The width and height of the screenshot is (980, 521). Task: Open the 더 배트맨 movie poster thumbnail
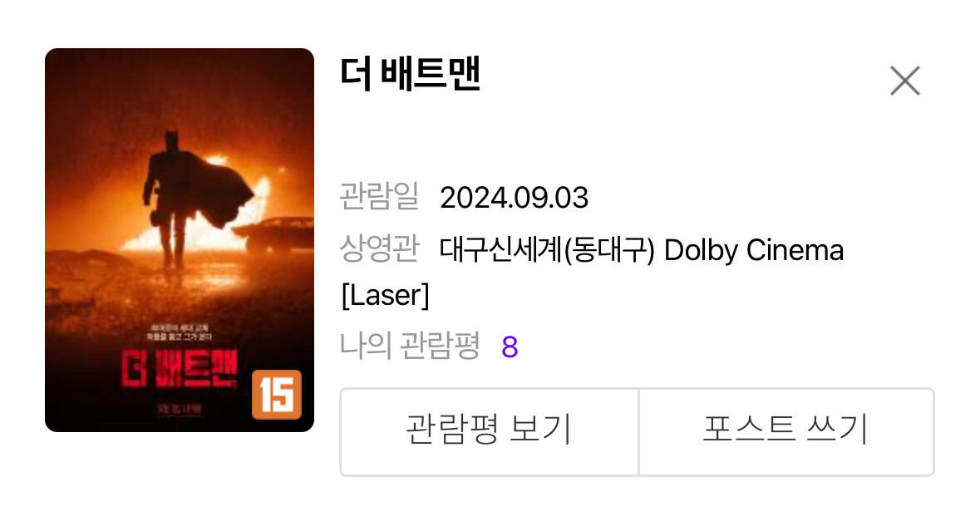pyautogui.click(x=180, y=240)
